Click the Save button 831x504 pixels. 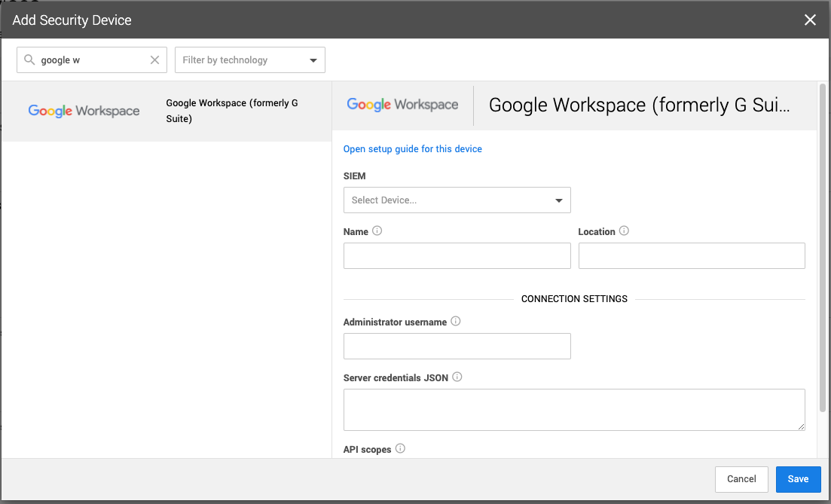798,479
